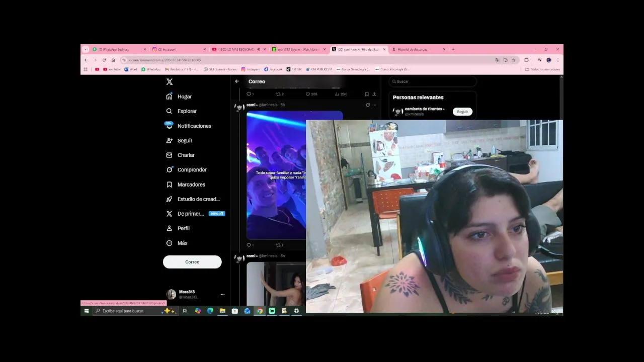Viewport: 644px width, 362px height.
Task: Open YouTube bookmark
Action: point(112,69)
